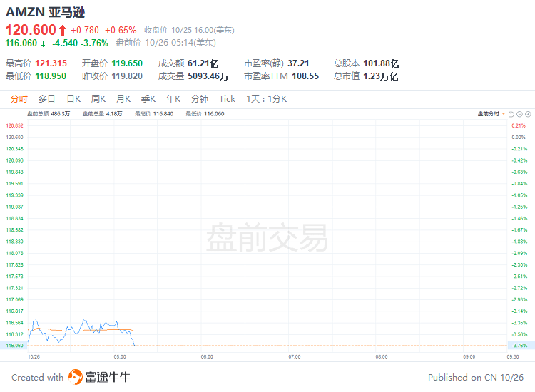The image size is (535, 392).
Task: Open the 1天 : 1分K interval selector
Action: pos(267,99)
